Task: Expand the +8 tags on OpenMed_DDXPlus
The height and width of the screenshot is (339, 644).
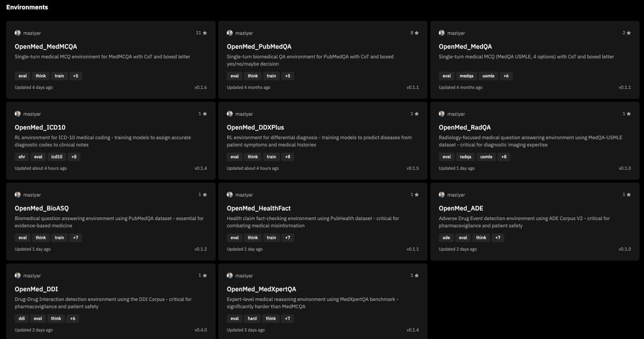Action: pos(287,157)
